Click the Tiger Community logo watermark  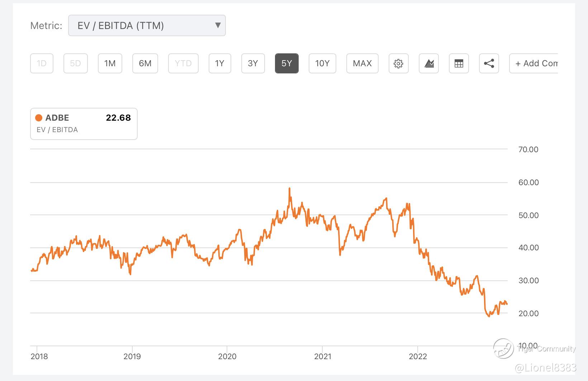pyautogui.click(x=503, y=348)
